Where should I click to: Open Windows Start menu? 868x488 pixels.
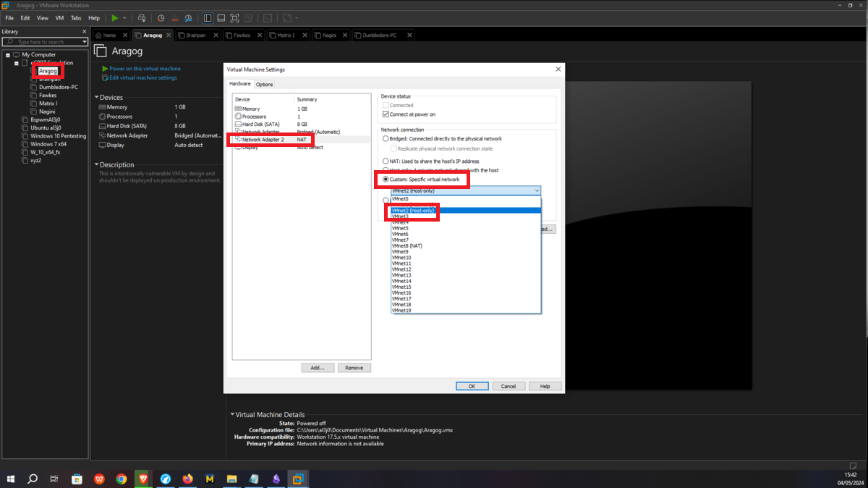pyautogui.click(x=11, y=479)
